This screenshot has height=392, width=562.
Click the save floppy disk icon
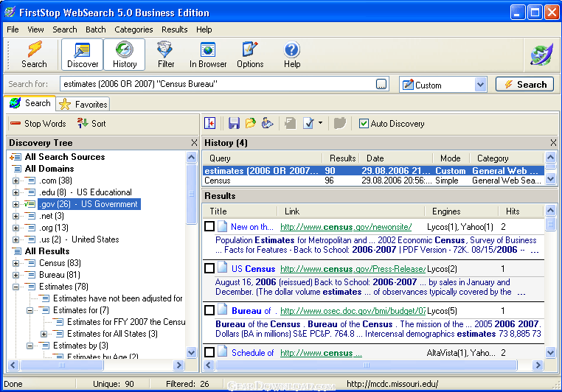click(234, 124)
